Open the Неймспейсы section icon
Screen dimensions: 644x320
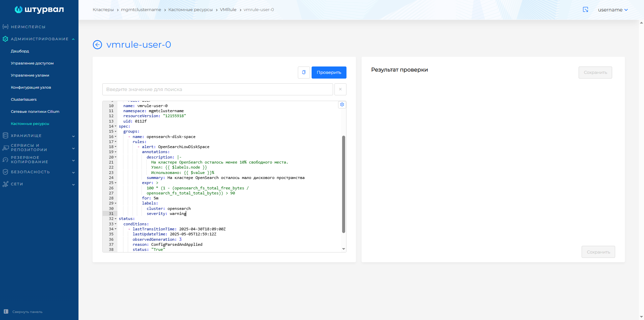point(5,27)
